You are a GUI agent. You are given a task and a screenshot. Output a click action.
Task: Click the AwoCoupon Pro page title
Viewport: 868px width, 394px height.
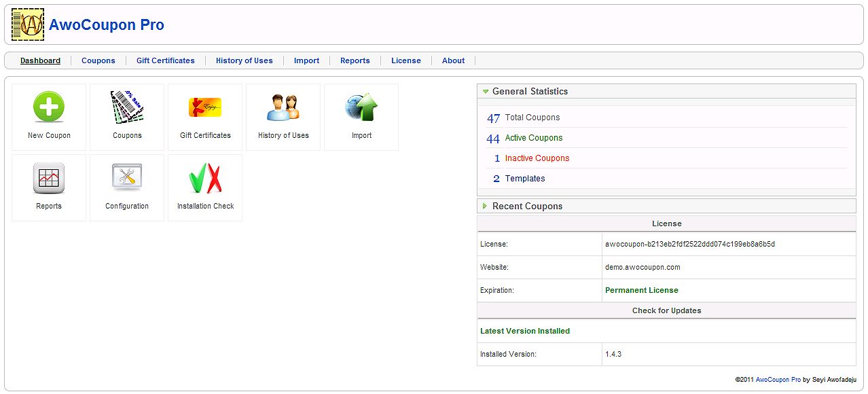click(107, 25)
